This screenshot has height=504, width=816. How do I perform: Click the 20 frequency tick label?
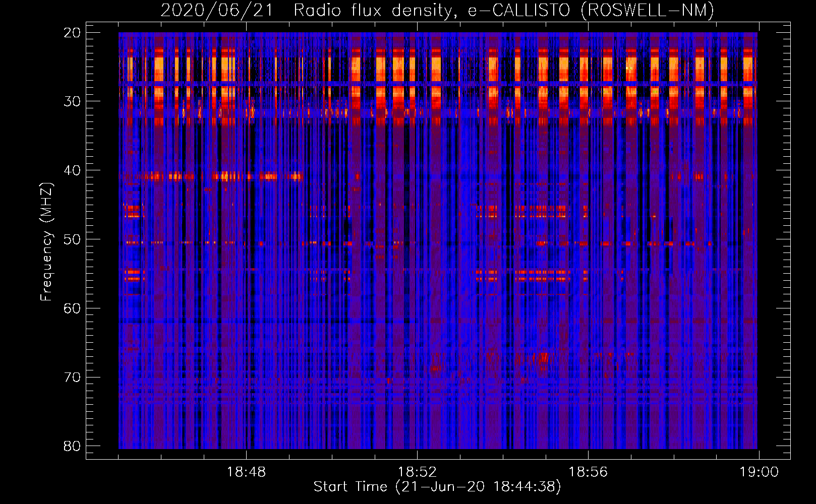click(73, 33)
